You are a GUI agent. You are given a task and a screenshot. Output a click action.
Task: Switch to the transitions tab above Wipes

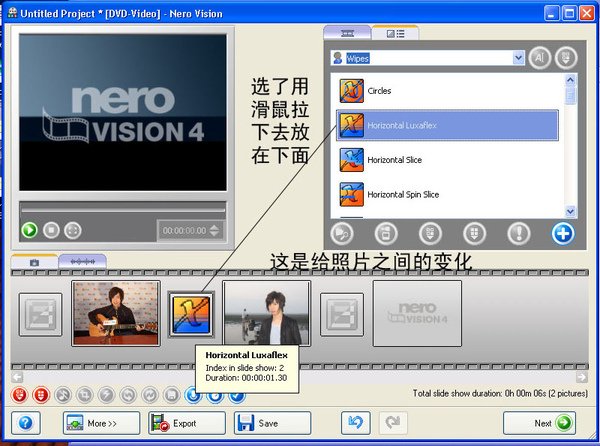click(x=347, y=33)
